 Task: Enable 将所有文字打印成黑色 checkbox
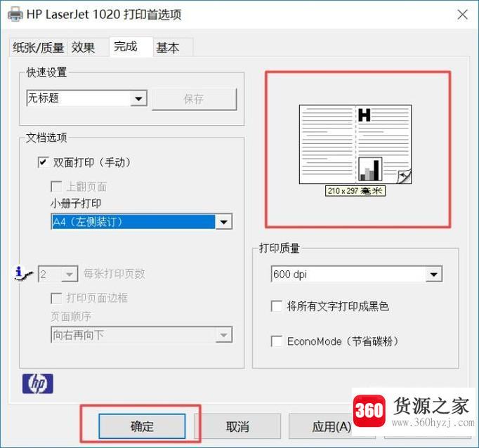pos(277,306)
